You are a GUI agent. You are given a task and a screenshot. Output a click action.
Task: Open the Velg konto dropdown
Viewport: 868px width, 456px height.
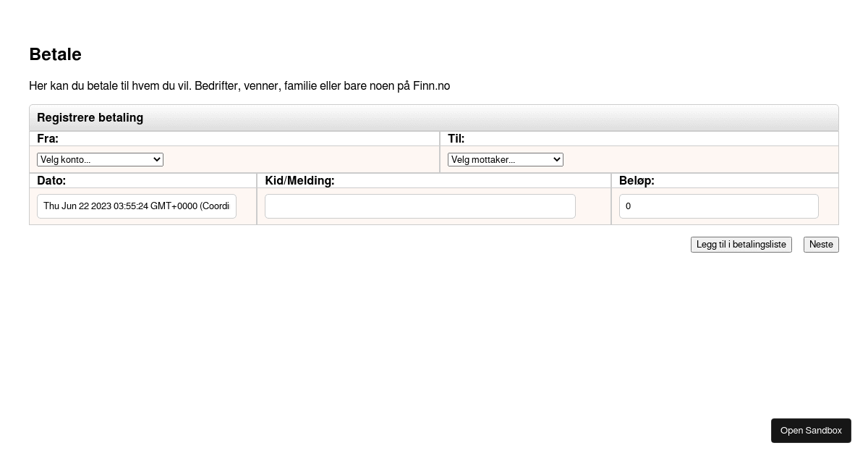coord(100,159)
